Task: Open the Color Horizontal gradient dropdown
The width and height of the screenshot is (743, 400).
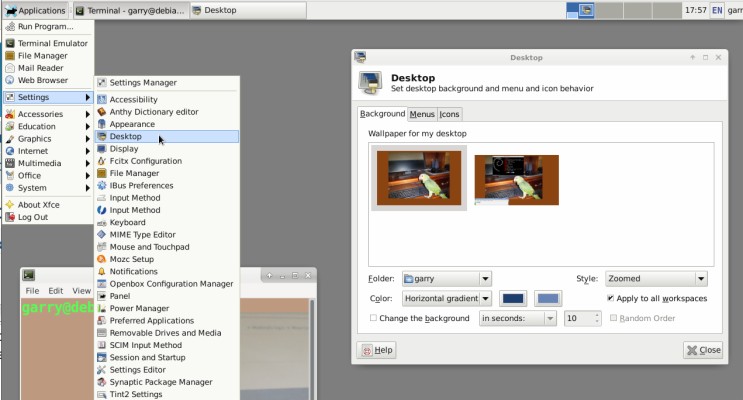Action: tap(446, 298)
